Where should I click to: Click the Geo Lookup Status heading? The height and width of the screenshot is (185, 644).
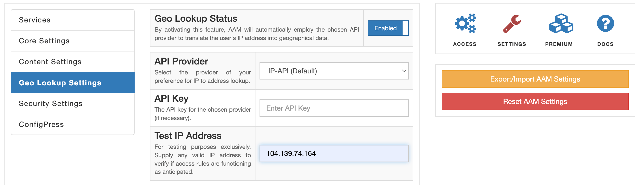coord(196,19)
